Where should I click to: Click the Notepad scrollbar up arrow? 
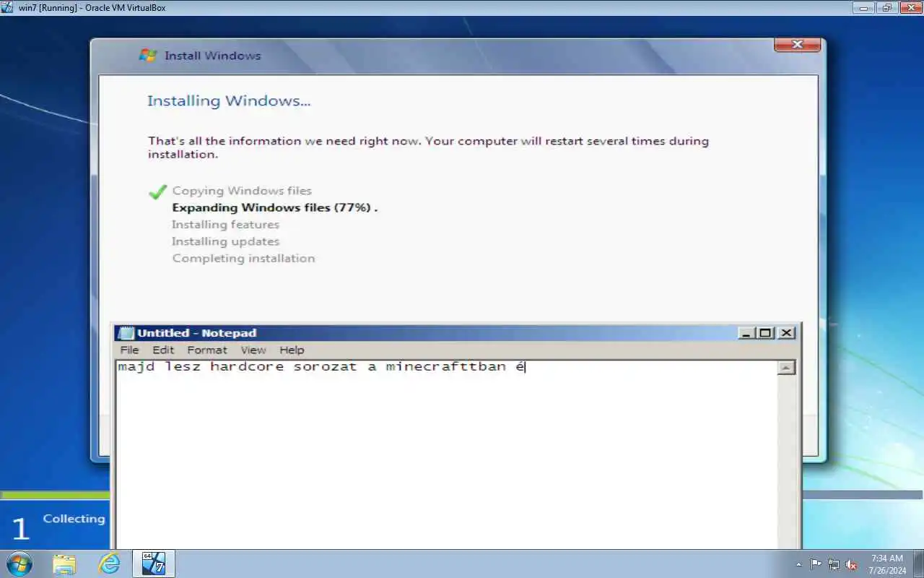coord(786,368)
